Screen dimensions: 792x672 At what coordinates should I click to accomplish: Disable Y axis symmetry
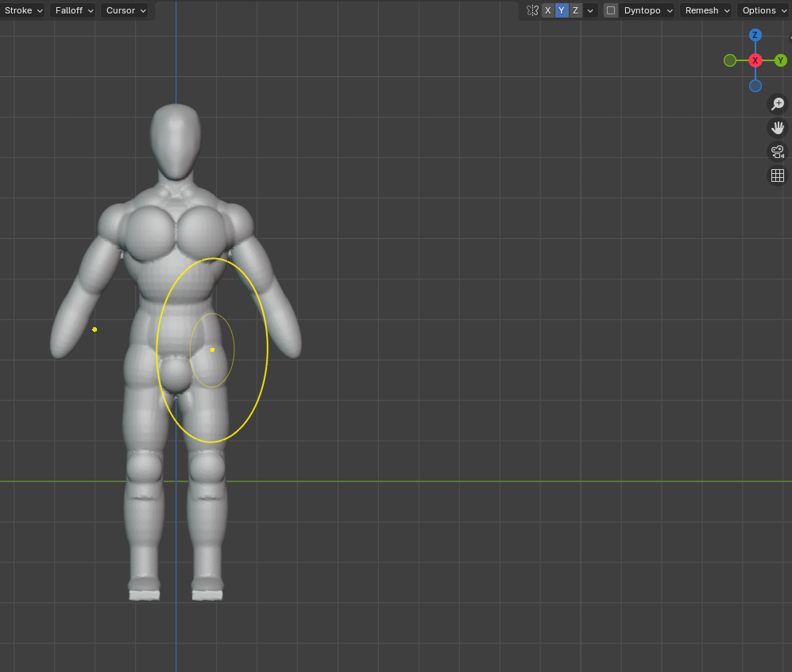point(561,10)
